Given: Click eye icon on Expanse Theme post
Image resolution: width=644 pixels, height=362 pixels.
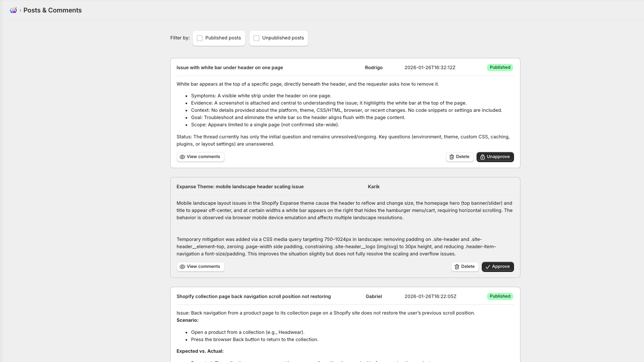Looking at the screenshot, I should (182, 267).
